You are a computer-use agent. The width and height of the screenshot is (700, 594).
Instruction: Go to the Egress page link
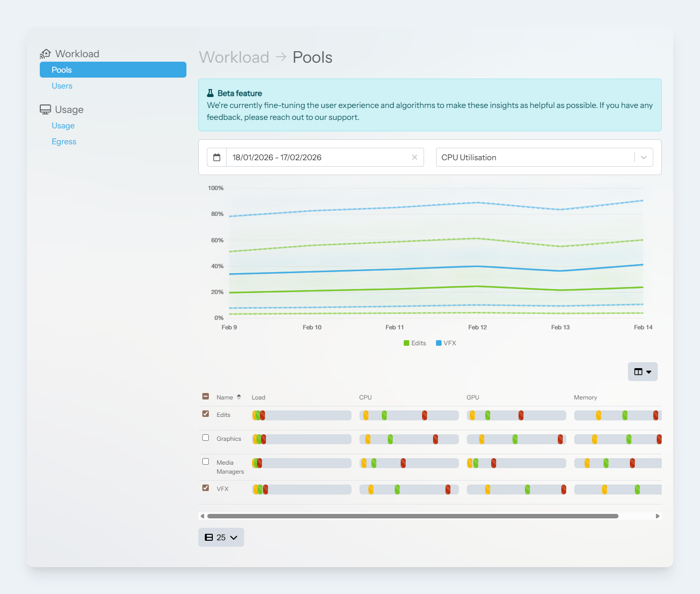tap(64, 141)
